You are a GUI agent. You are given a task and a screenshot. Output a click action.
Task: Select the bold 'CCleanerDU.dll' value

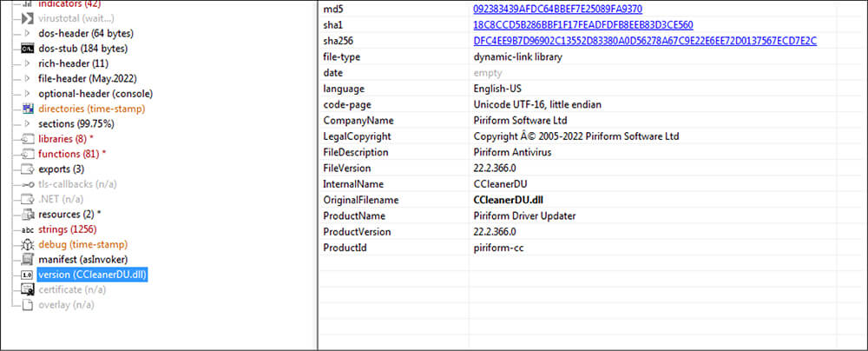509,200
